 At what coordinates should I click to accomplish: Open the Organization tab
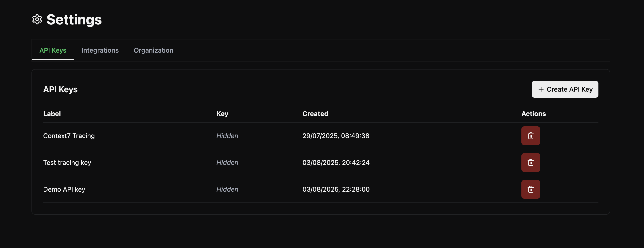pyautogui.click(x=154, y=50)
